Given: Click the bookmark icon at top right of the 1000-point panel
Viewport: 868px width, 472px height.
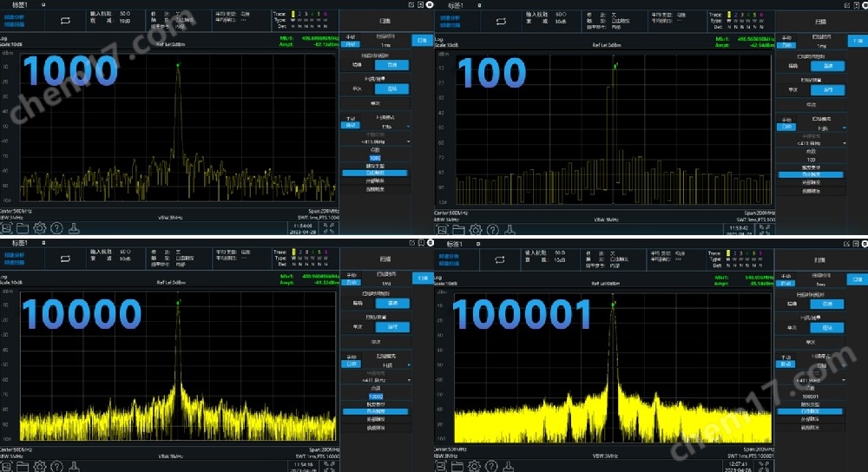Looking at the screenshot, I should click(421, 4).
